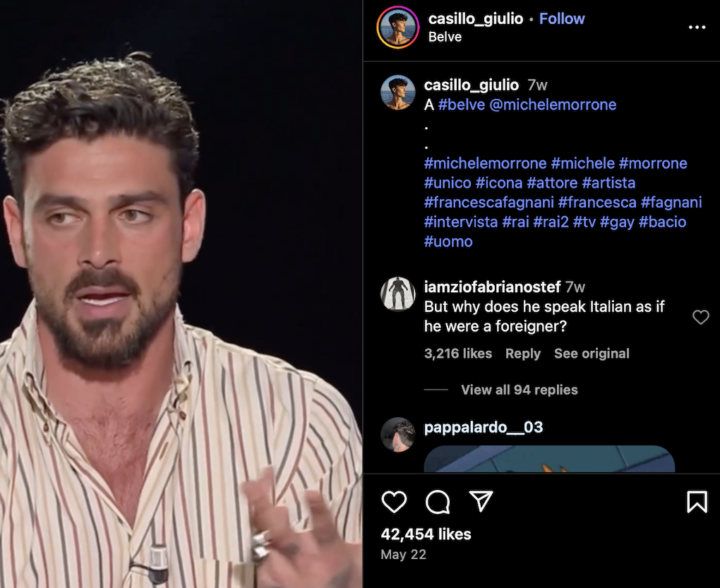Share the post with the paper plane icon
This screenshot has width=720, height=588.
[481, 500]
